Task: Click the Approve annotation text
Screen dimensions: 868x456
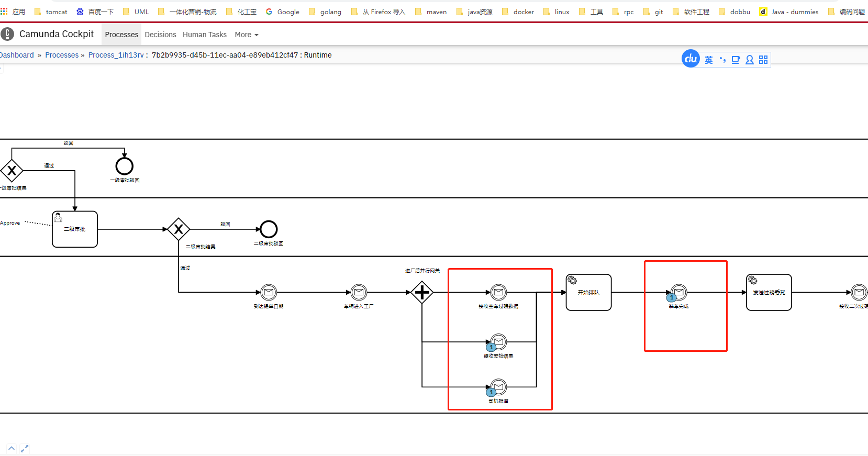Action: pyautogui.click(x=10, y=223)
